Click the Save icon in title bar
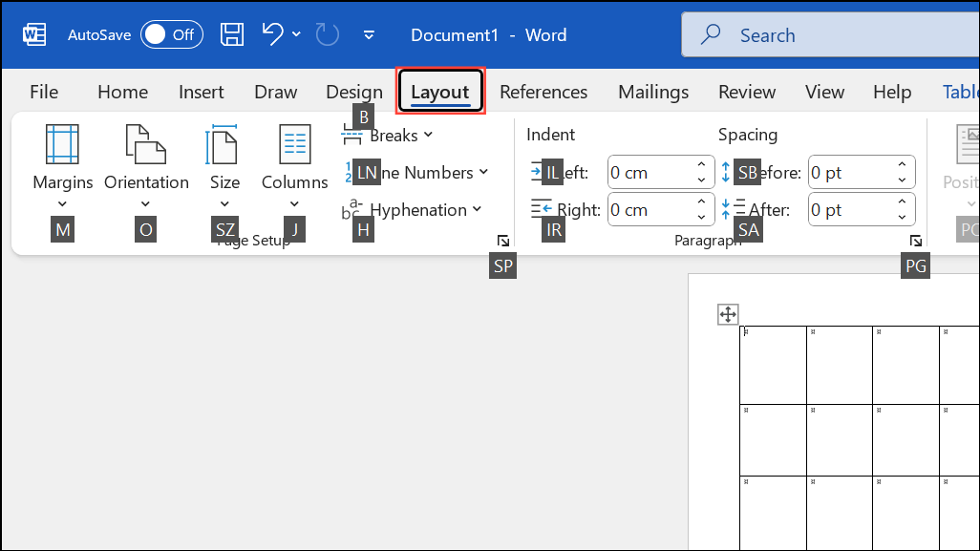This screenshot has height=551, width=980. 232,35
